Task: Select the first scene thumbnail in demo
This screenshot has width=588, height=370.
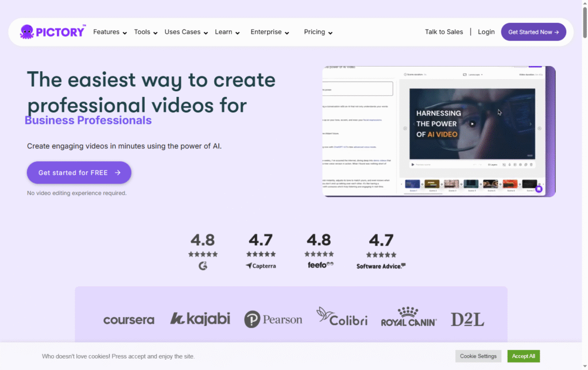Action: coord(412,184)
